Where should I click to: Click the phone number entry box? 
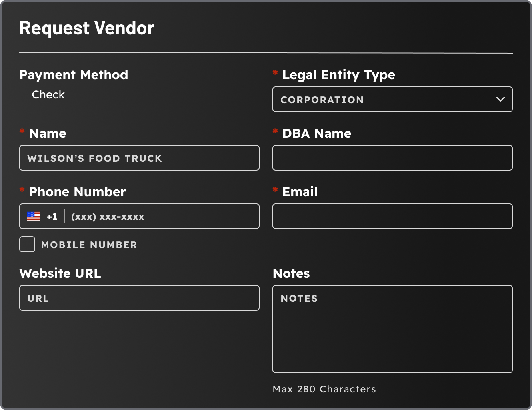(x=160, y=216)
